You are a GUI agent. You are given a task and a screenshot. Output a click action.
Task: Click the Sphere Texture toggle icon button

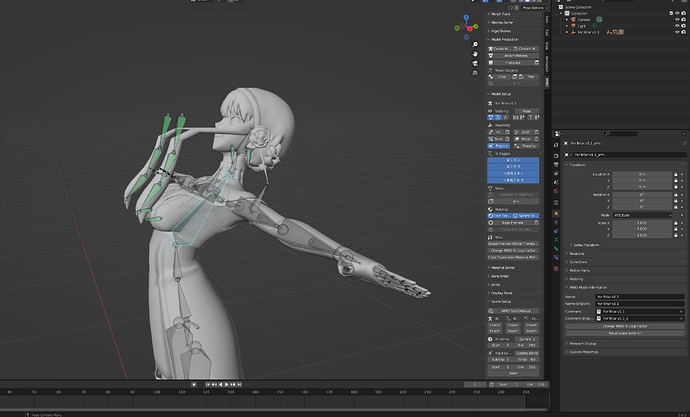(x=526, y=216)
